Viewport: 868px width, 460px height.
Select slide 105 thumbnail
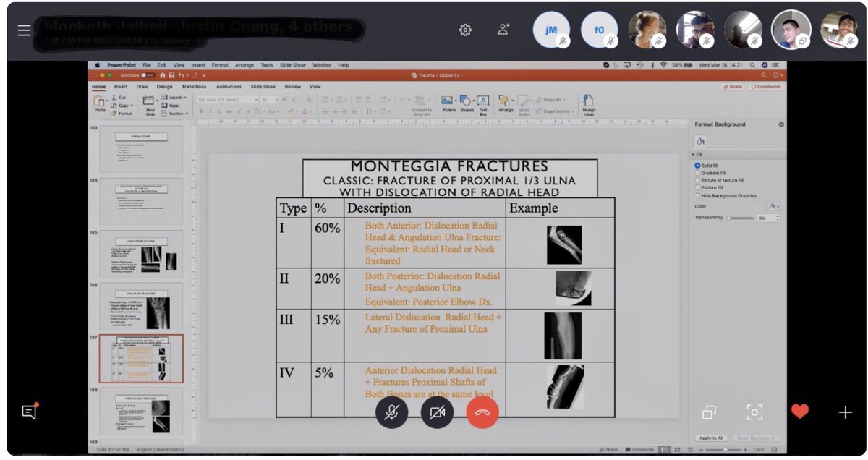[x=140, y=252]
